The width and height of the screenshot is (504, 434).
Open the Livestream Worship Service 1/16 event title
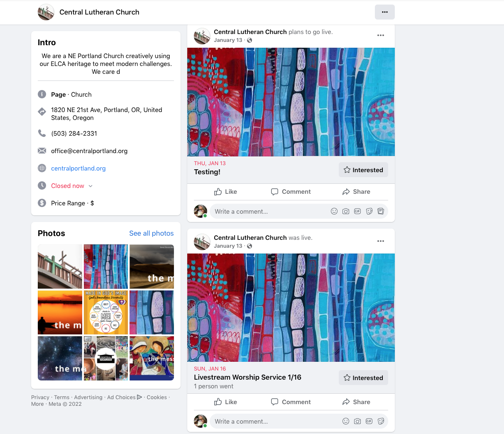[247, 377]
